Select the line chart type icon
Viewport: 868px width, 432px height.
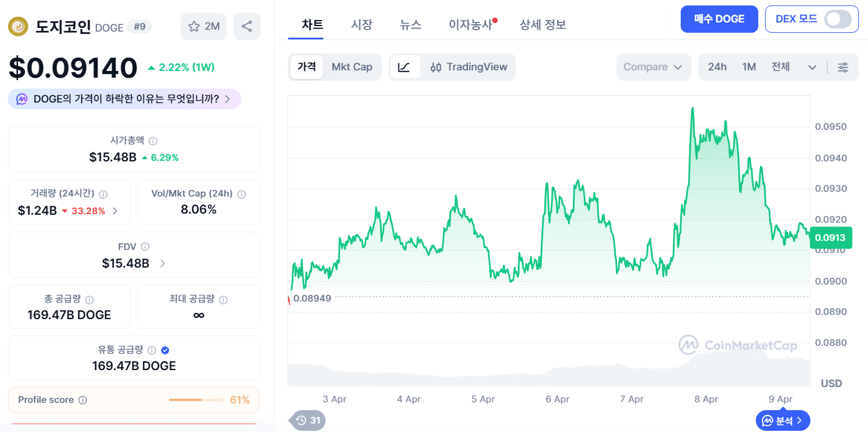tap(406, 67)
